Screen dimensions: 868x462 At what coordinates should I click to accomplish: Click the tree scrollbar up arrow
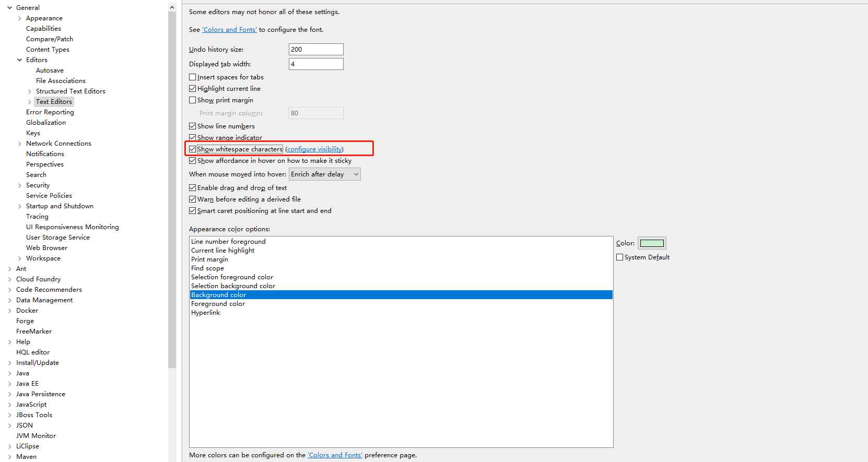[x=172, y=7]
